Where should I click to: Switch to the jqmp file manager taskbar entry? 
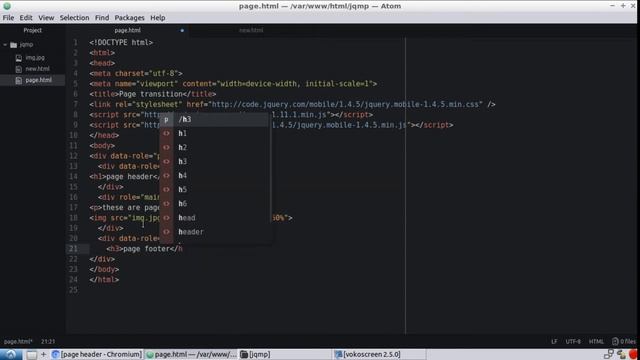point(285,354)
